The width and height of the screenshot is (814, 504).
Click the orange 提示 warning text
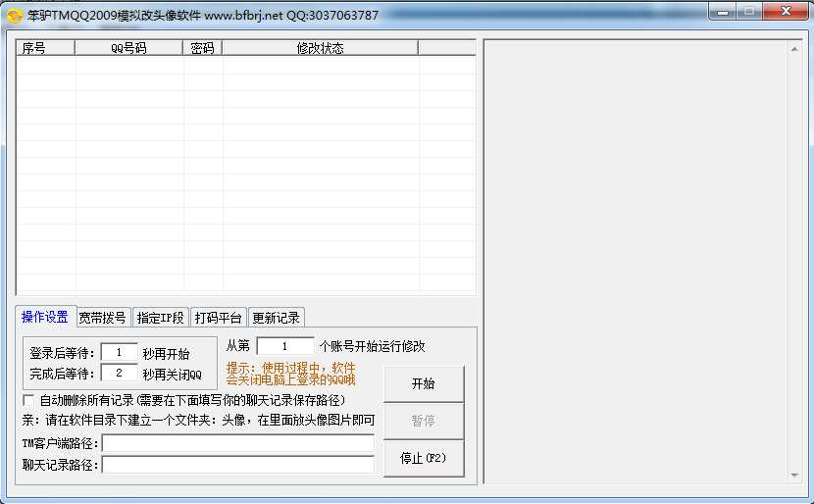tap(290, 374)
